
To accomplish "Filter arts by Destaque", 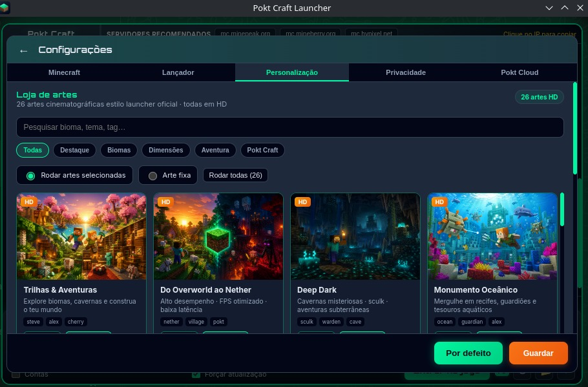I will tap(74, 150).
